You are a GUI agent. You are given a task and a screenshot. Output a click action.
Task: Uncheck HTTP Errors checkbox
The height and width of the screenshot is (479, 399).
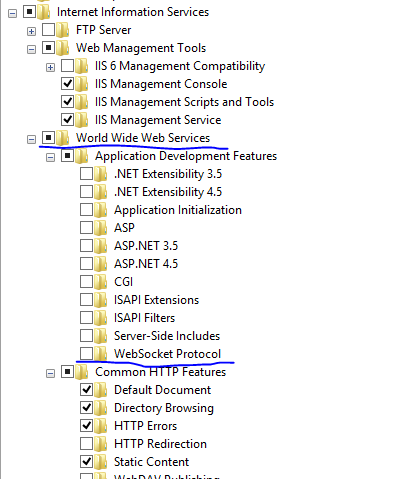[86, 426]
